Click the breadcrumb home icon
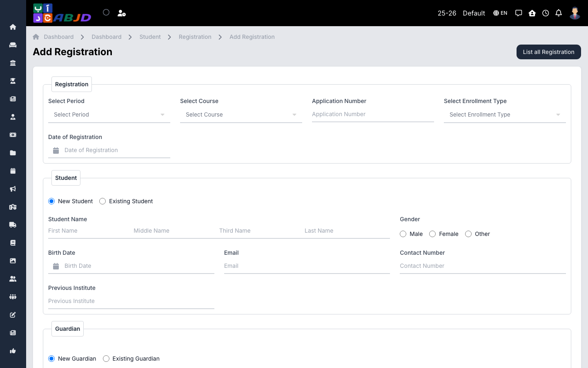The width and height of the screenshot is (588, 368). pos(36,37)
